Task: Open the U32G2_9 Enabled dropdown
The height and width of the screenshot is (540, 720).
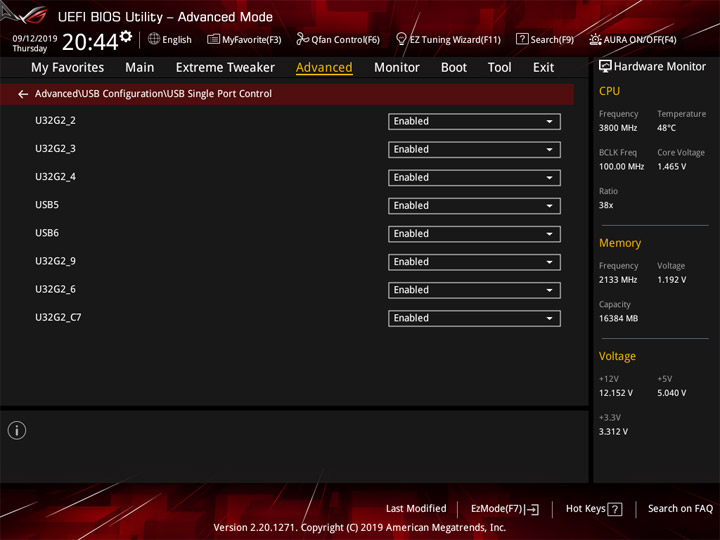Action: [x=474, y=262]
